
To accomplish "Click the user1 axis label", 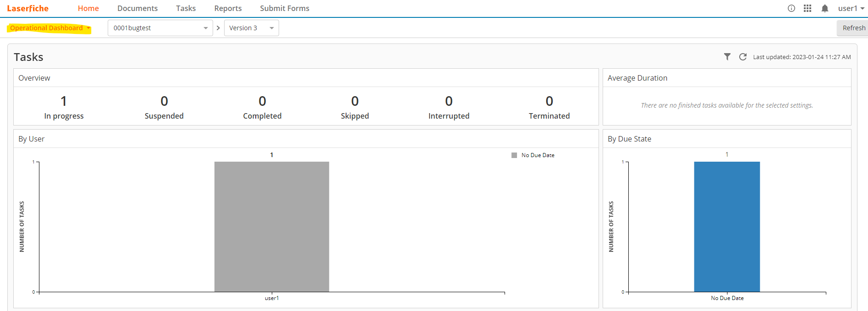I will (x=272, y=298).
